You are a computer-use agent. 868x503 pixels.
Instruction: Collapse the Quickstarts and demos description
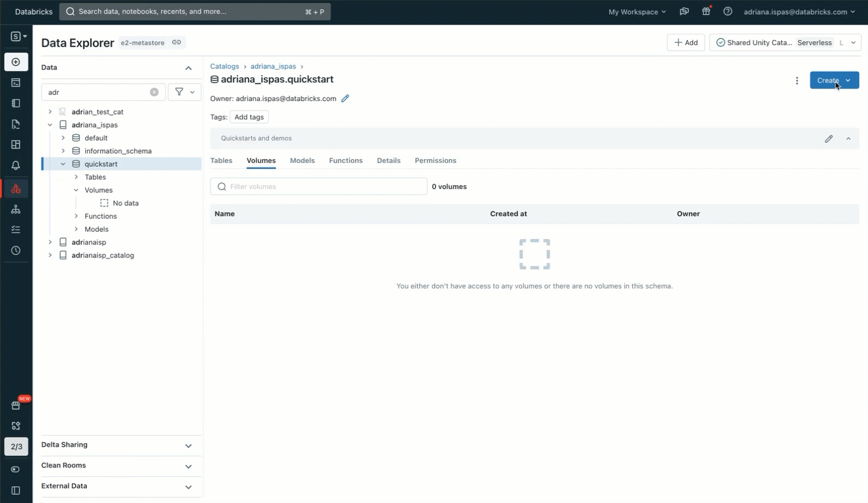[848, 139]
